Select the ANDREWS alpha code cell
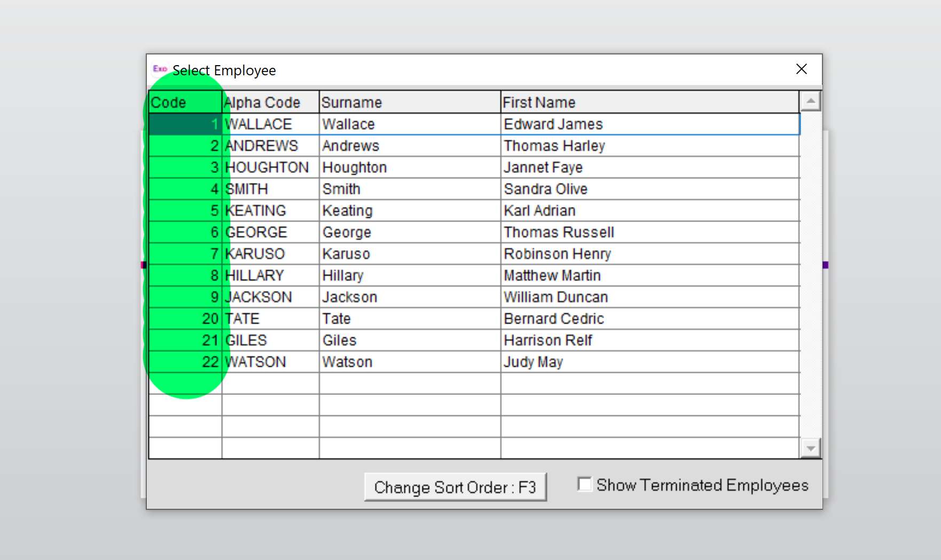 (x=262, y=146)
